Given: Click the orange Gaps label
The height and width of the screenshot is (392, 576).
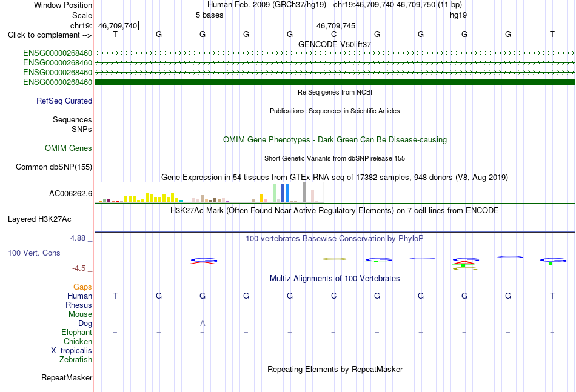Looking at the screenshot, I should click(82, 287).
